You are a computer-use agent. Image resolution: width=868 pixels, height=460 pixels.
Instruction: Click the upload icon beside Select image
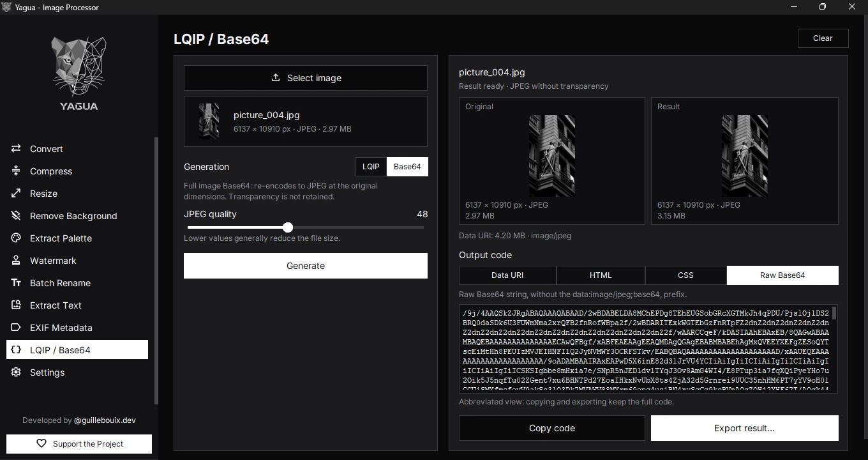pos(276,78)
